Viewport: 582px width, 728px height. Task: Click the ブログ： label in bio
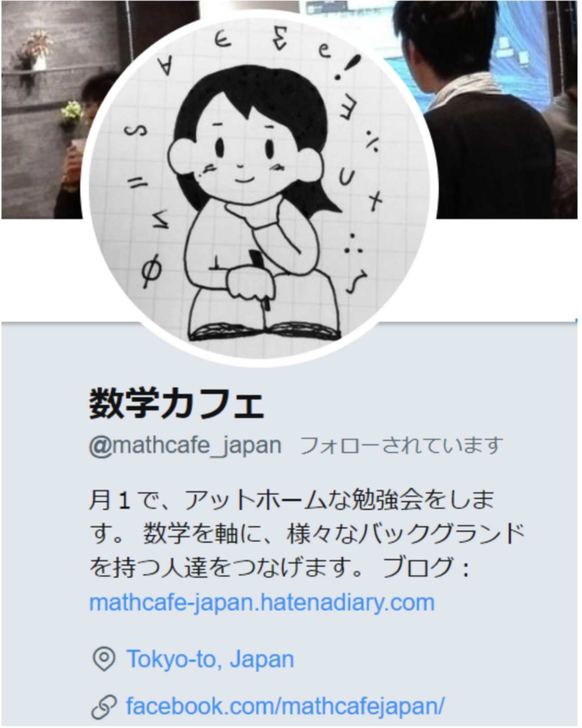(x=426, y=568)
